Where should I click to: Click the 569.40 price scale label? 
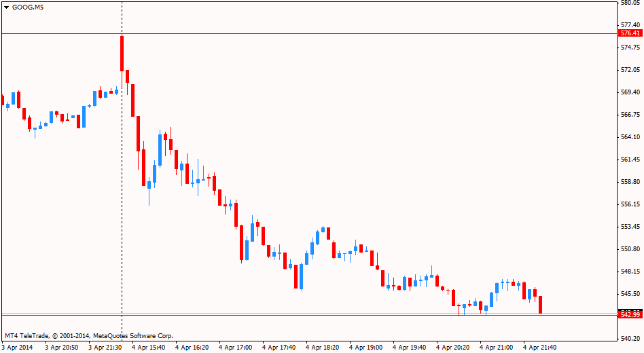630,92
